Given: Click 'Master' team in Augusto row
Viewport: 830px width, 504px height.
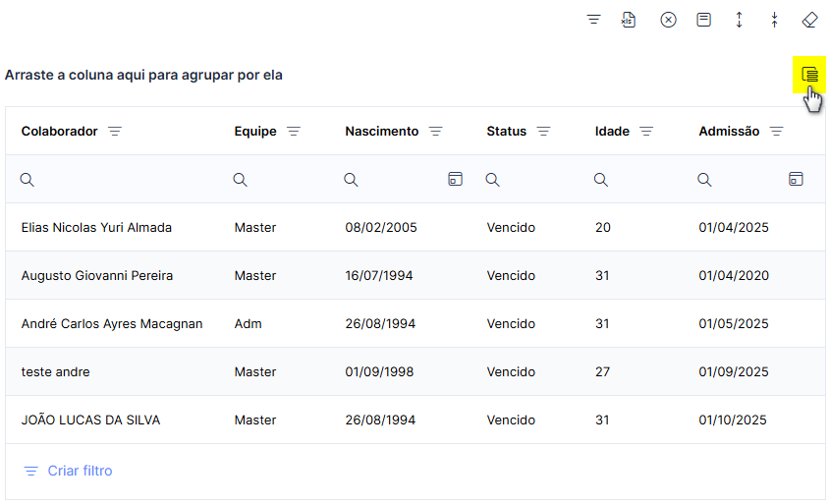Looking at the screenshot, I should click(255, 276).
